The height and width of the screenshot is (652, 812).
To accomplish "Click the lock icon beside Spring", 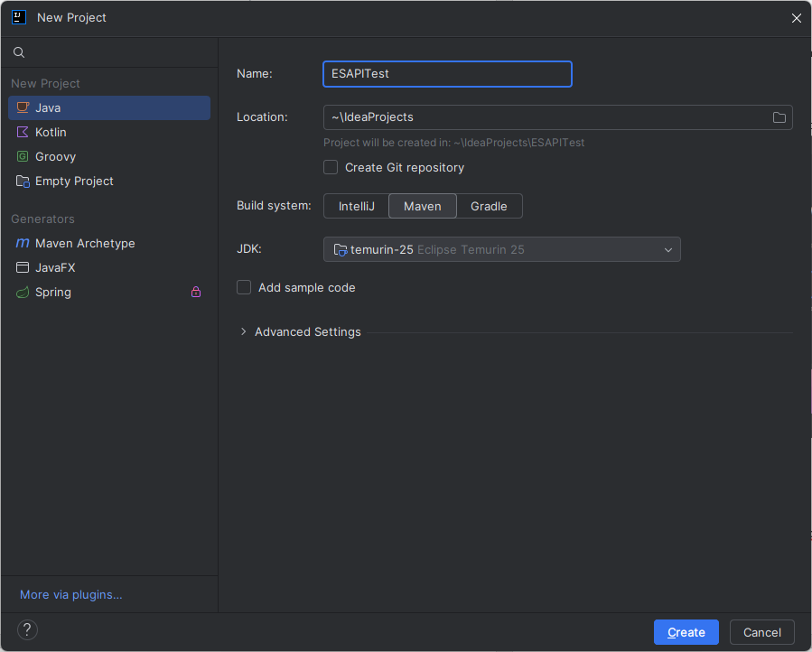I will coord(196,293).
